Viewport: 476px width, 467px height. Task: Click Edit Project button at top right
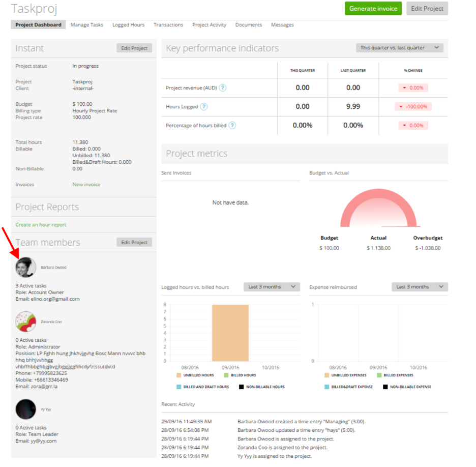pyautogui.click(x=427, y=9)
